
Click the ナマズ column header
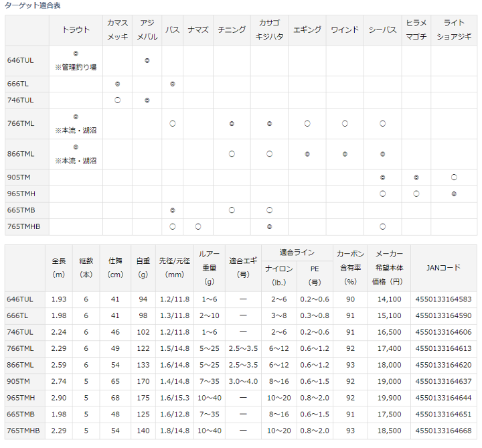[198, 30]
